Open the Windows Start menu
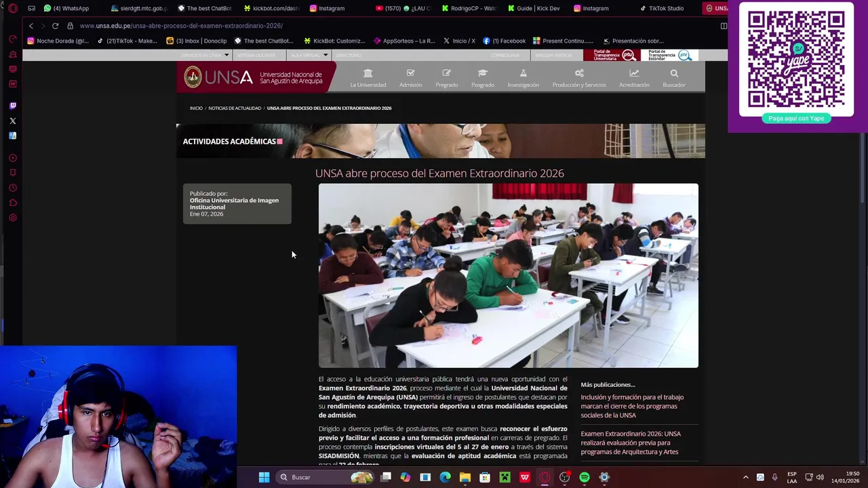 (264, 477)
